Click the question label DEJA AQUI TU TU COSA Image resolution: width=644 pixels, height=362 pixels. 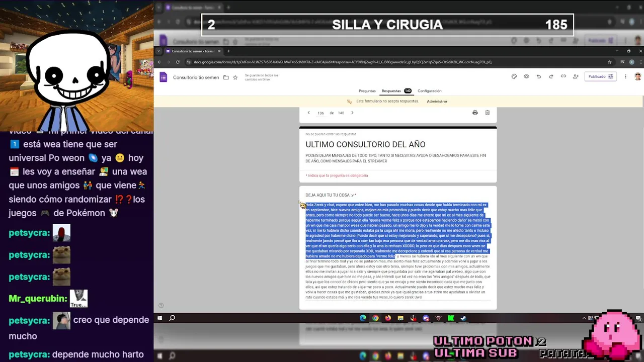coord(331,195)
